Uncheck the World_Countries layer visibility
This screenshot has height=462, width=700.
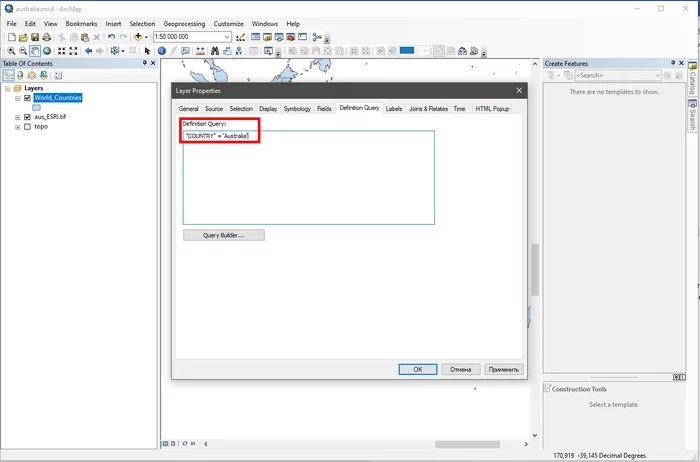[x=27, y=98]
